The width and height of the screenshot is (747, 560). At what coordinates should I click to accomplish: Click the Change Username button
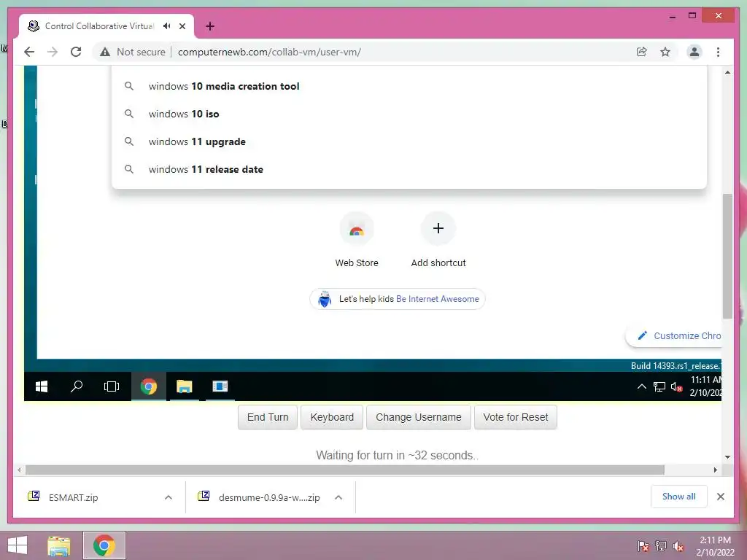[418, 417]
